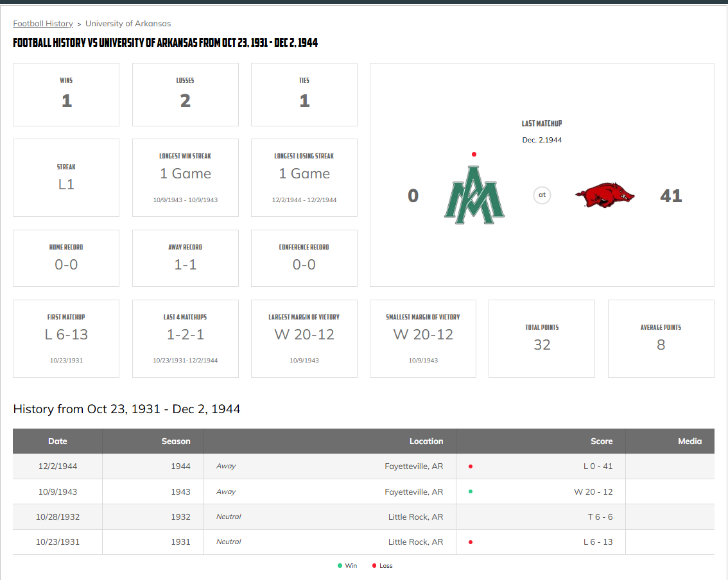This screenshot has width=728, height=580.
Task: Click Away label in the 1944 row
Action: coord(226,466)
